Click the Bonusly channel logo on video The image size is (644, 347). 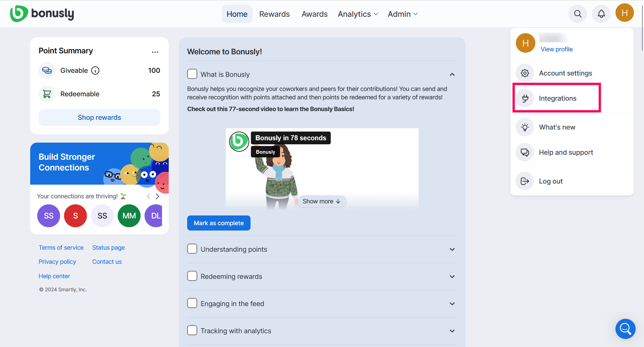[x=239, y=141]
